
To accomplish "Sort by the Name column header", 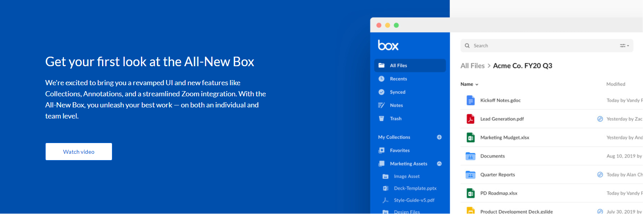I will click(x=469, y=84).
